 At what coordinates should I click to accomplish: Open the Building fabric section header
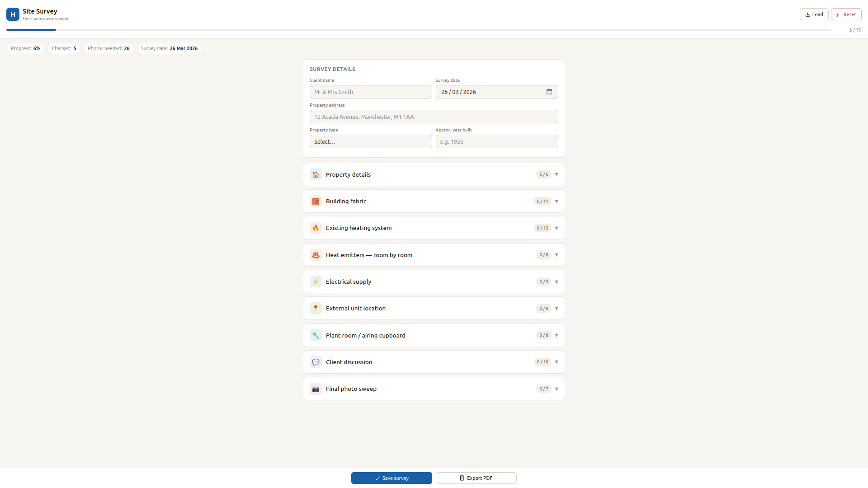(x=433, y=201)
